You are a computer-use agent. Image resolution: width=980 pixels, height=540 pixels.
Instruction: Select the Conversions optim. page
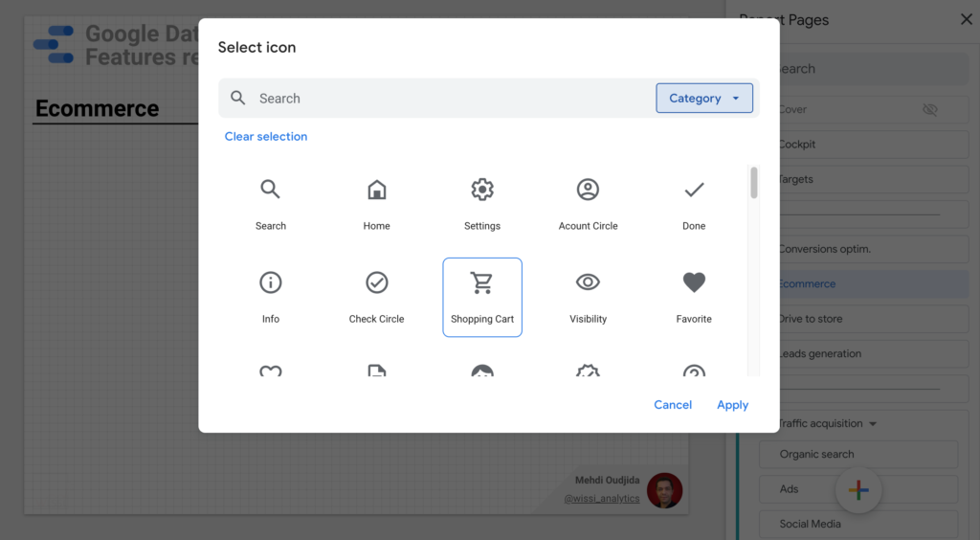click(x=874, y=249)
